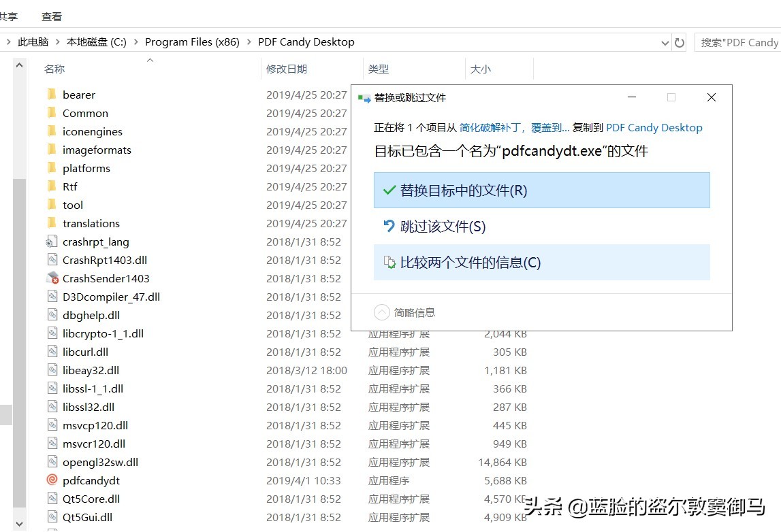Click the 2018/3/12 18:00 date cell
The width and height of the screenshot is (781, 532).
coord(306,371)
